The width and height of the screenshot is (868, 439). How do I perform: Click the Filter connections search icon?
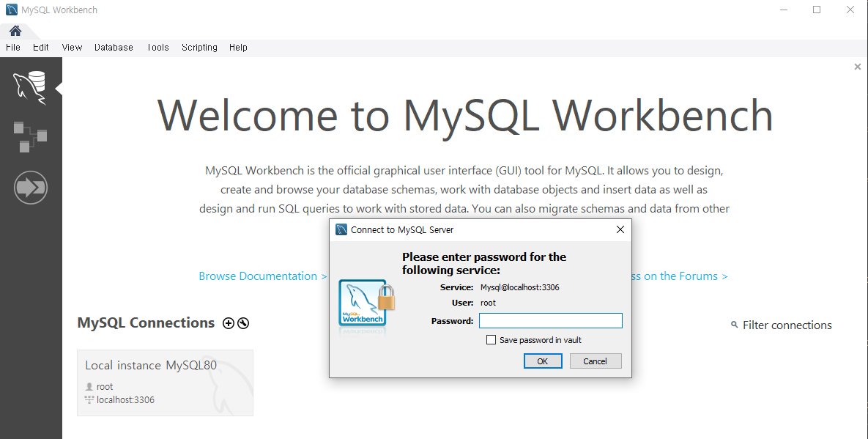point(735,325)
